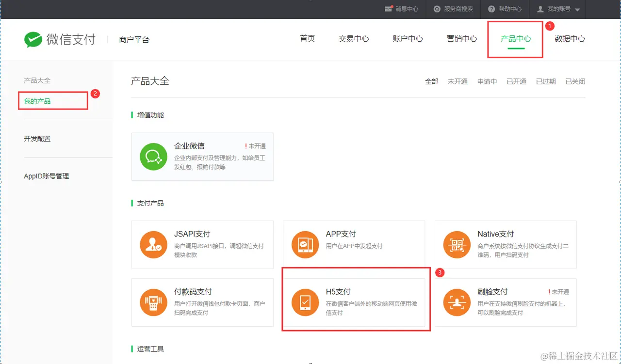Click the JSAPI支付 product title
Image resolution: width=621 pixels, height=364 pixels.
coord(192,234)
